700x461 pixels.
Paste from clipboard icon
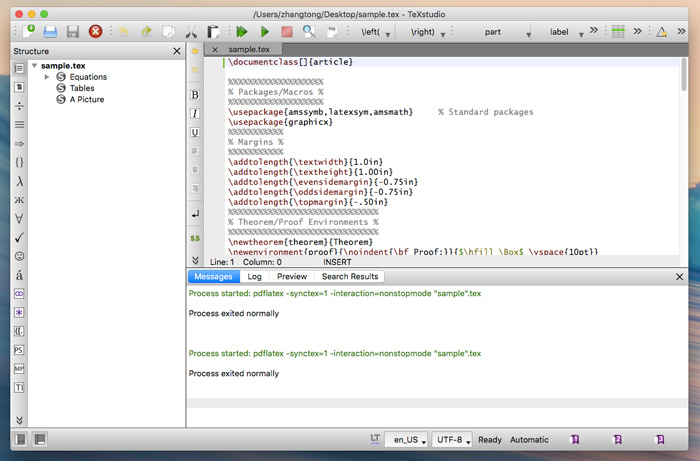tap(213, 32)
